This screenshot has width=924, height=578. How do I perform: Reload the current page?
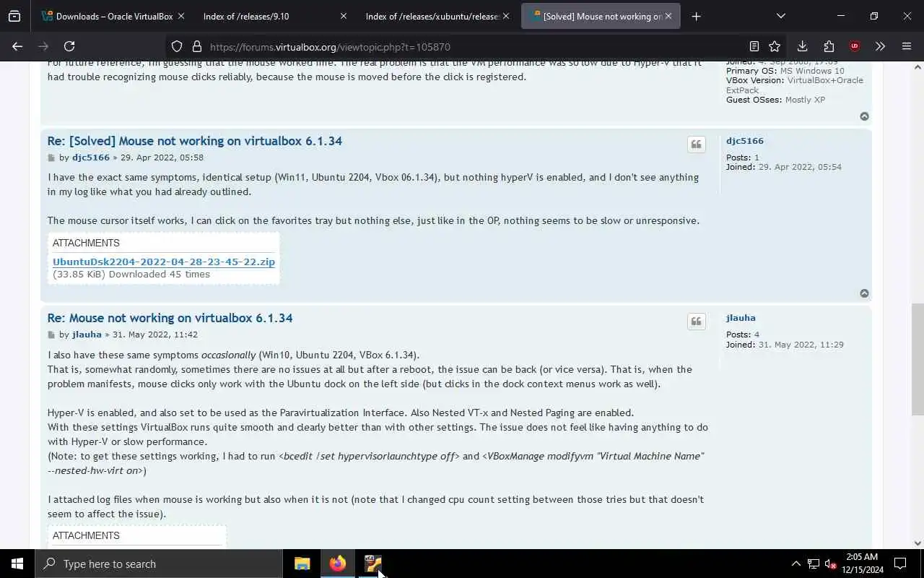69,46
